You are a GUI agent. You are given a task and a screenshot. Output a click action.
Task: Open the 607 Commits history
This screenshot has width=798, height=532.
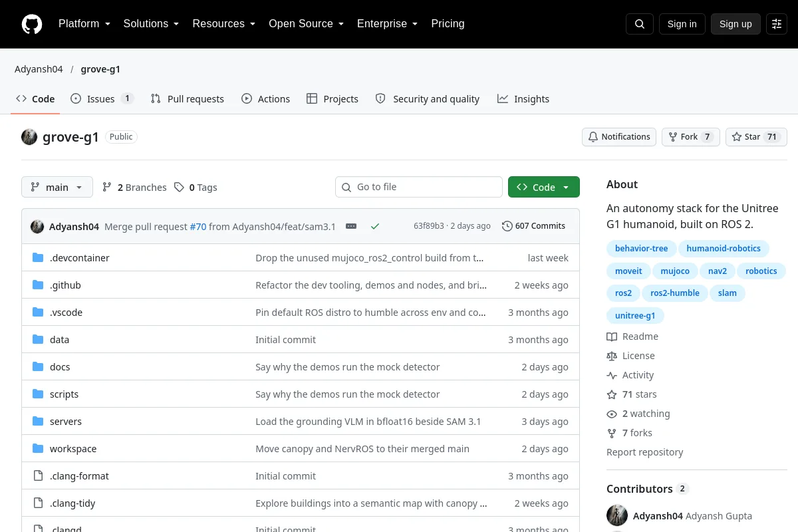point(534,226)
